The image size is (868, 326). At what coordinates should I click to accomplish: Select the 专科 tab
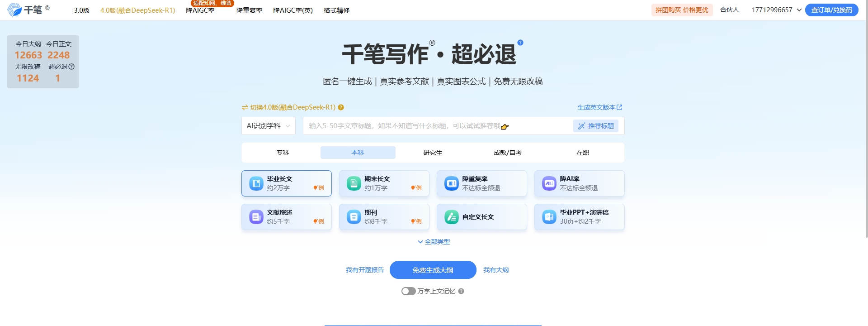(283, 153)
